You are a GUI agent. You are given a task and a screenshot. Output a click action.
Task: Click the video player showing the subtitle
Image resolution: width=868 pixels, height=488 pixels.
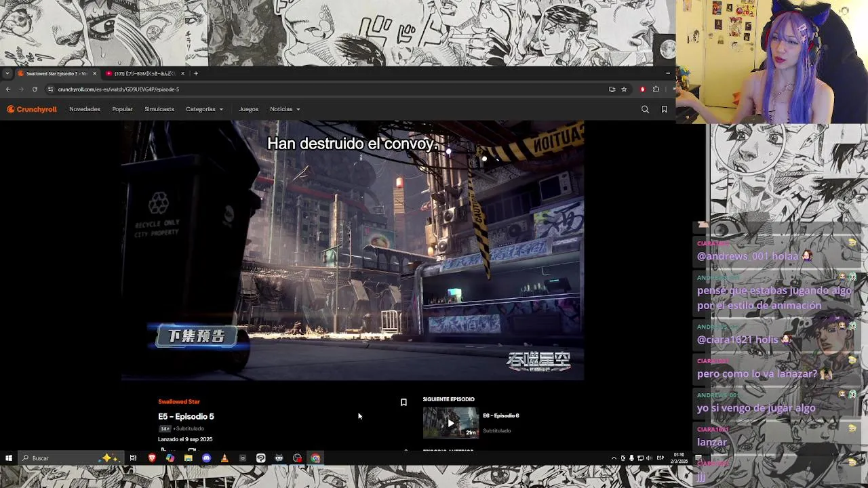click(353, 251)
